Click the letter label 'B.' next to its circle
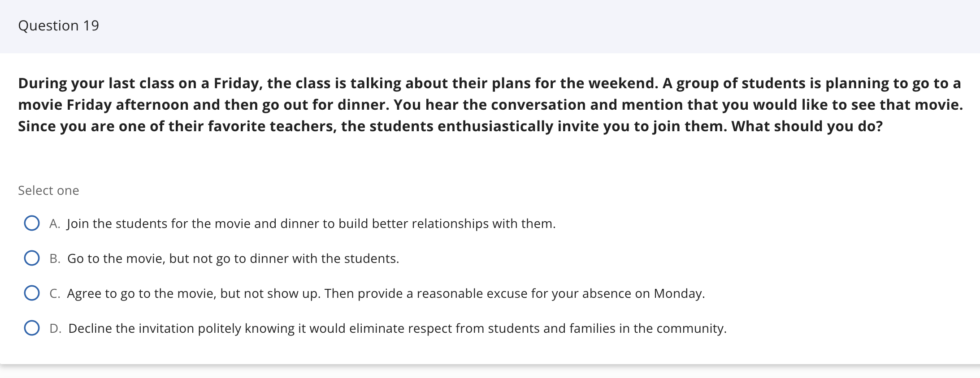The height and width of the screenshot is (378, 980). (56, 258)
